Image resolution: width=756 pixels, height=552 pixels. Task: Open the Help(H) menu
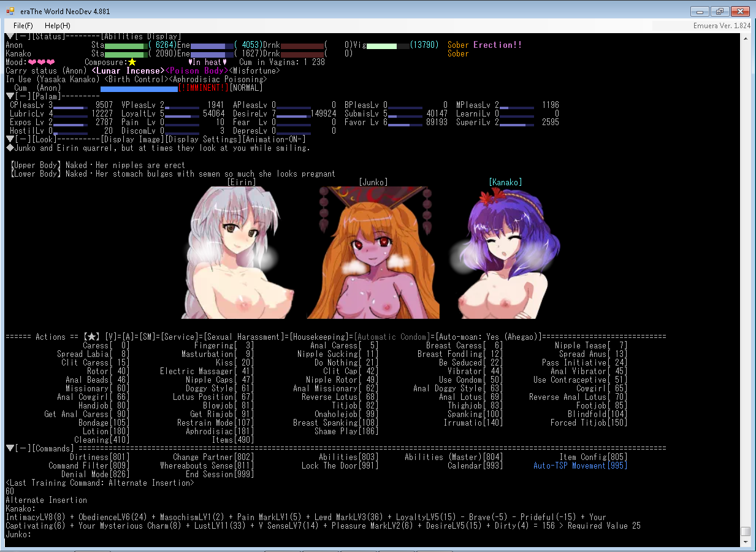(x=58, y=26)
